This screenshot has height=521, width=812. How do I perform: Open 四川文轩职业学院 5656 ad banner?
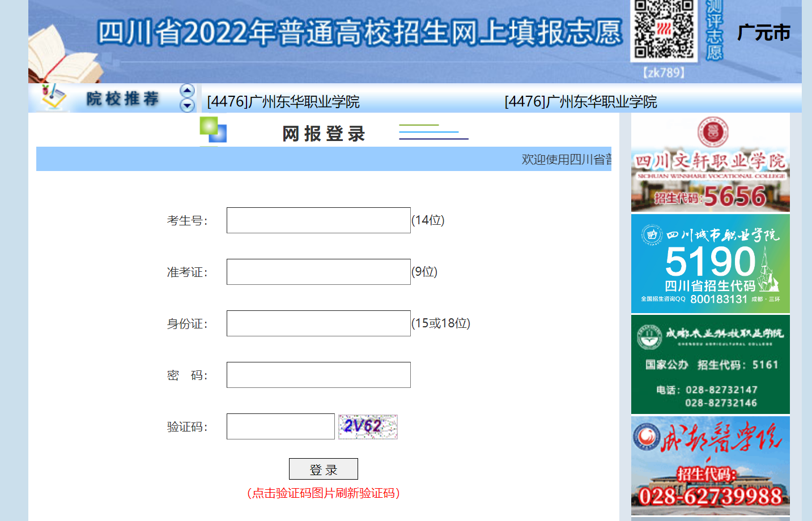point(710,163)
